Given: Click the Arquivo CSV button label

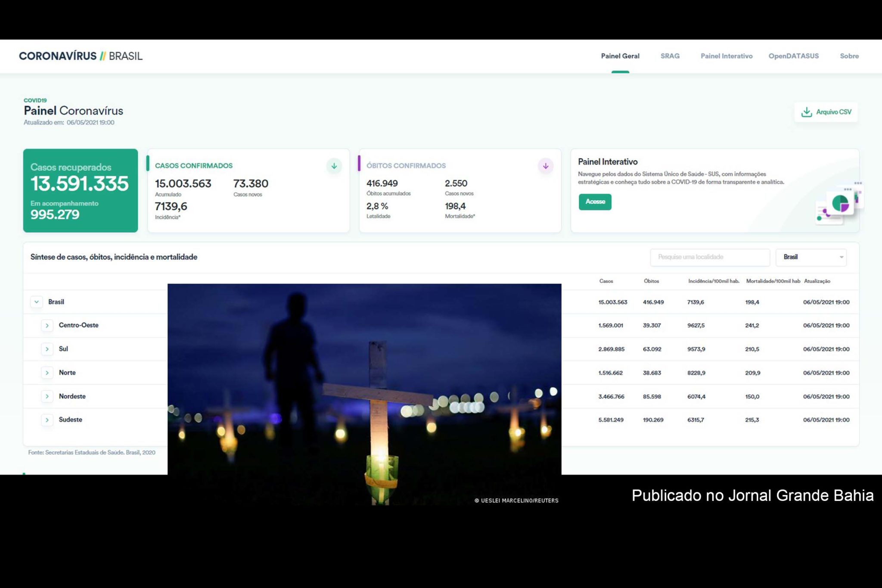Looking at the screenshot, I should coord(834,112).
